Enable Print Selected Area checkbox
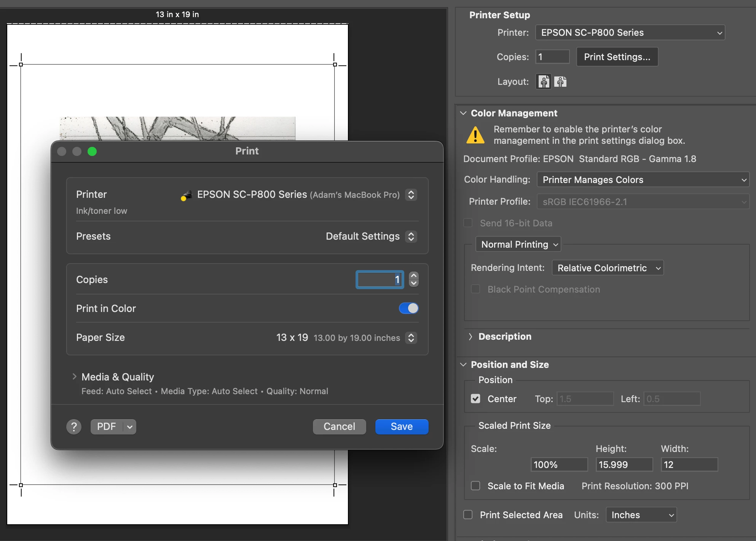 point(468,515)
